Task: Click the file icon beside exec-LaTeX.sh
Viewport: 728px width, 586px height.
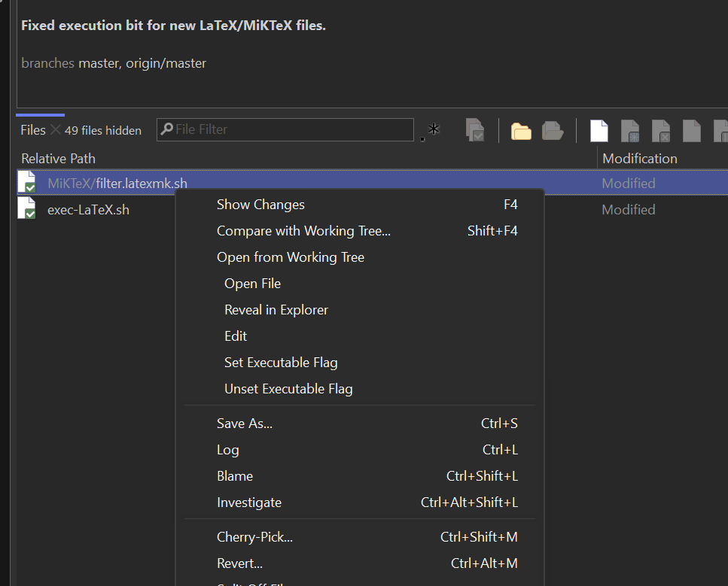Action: (x=27, y=210)
